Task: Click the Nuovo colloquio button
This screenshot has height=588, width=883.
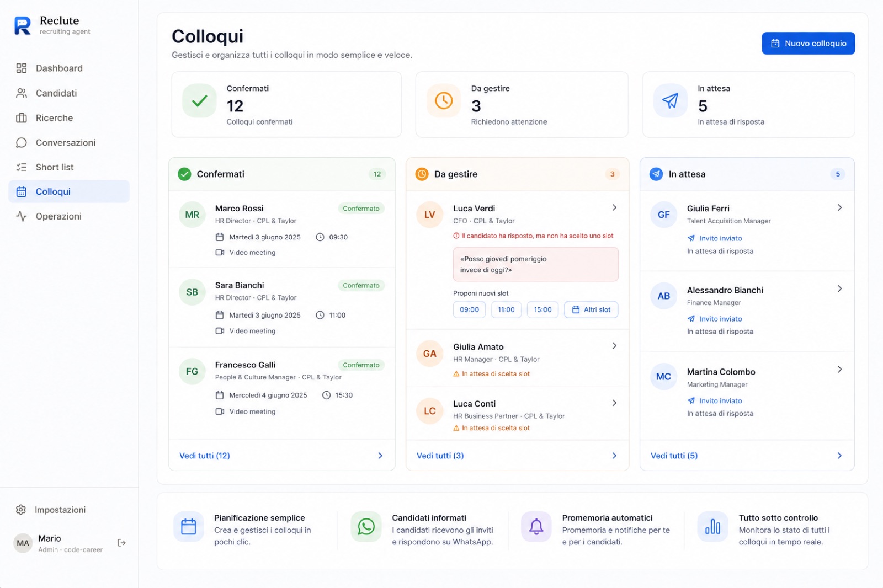Action: point(808,44)
